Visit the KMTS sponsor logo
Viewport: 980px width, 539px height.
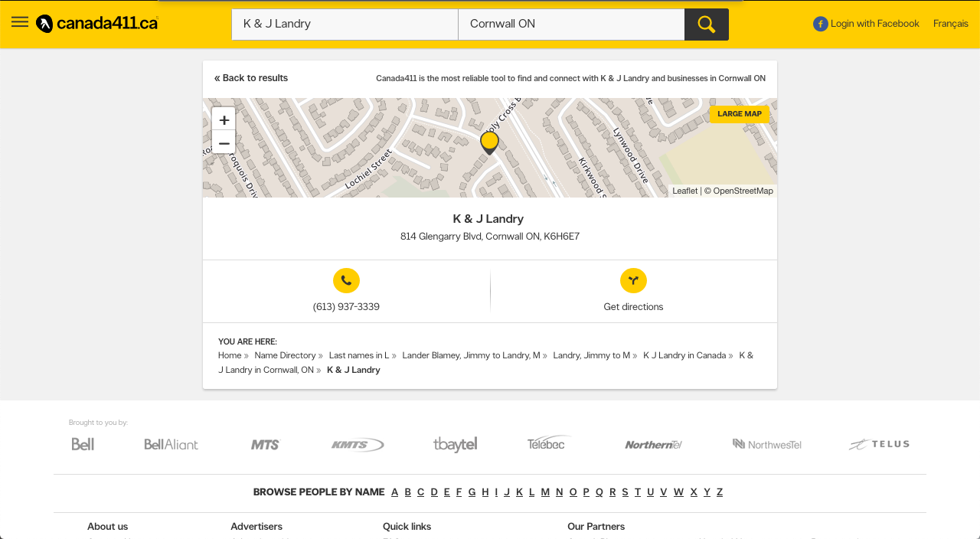click(358, 445)
